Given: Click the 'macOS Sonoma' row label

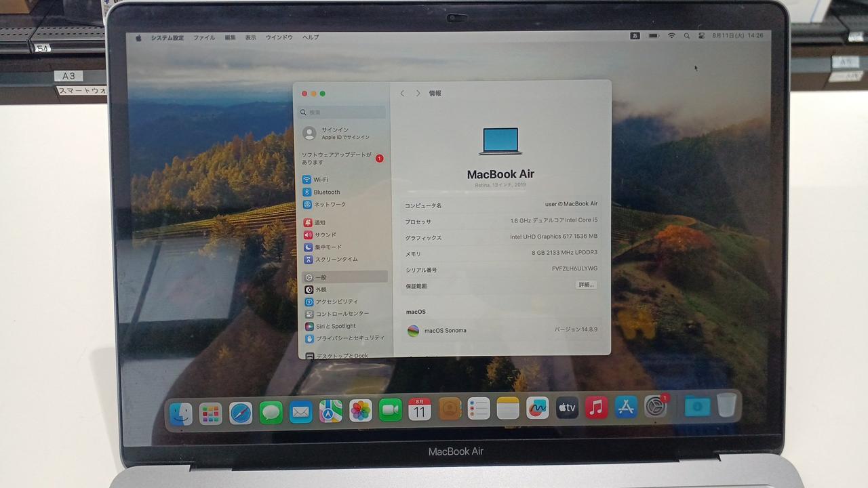Looking at the screenshot, I should (446, 331).
